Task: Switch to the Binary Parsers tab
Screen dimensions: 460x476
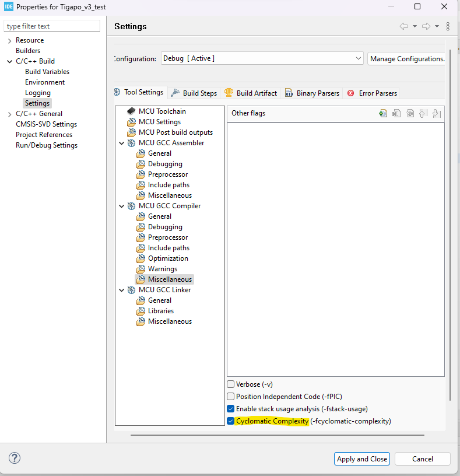Action: click(312, 93)
